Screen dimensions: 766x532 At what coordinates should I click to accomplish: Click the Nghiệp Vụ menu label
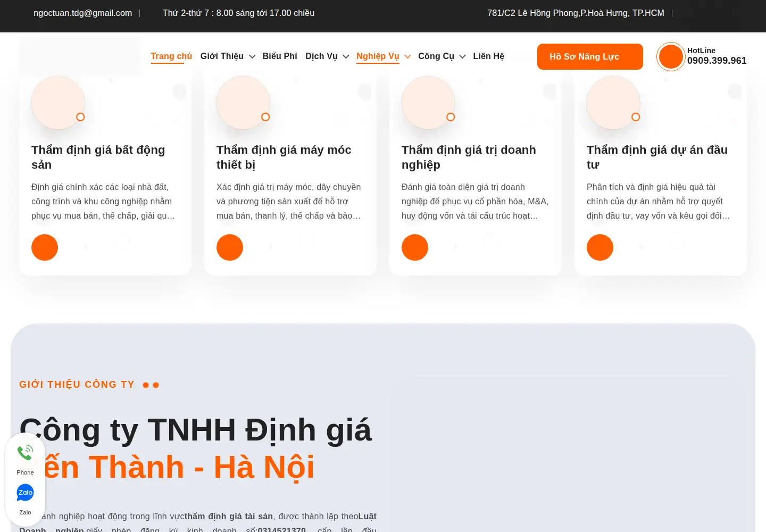tap(378, 56)
